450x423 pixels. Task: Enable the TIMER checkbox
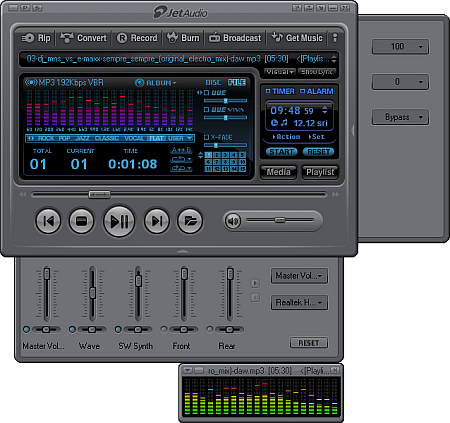point(268,91)
